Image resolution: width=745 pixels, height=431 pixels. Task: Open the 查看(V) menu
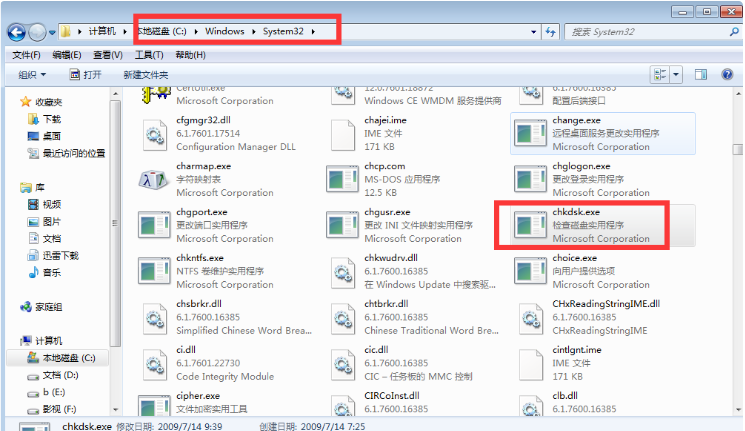click(108, 55)
